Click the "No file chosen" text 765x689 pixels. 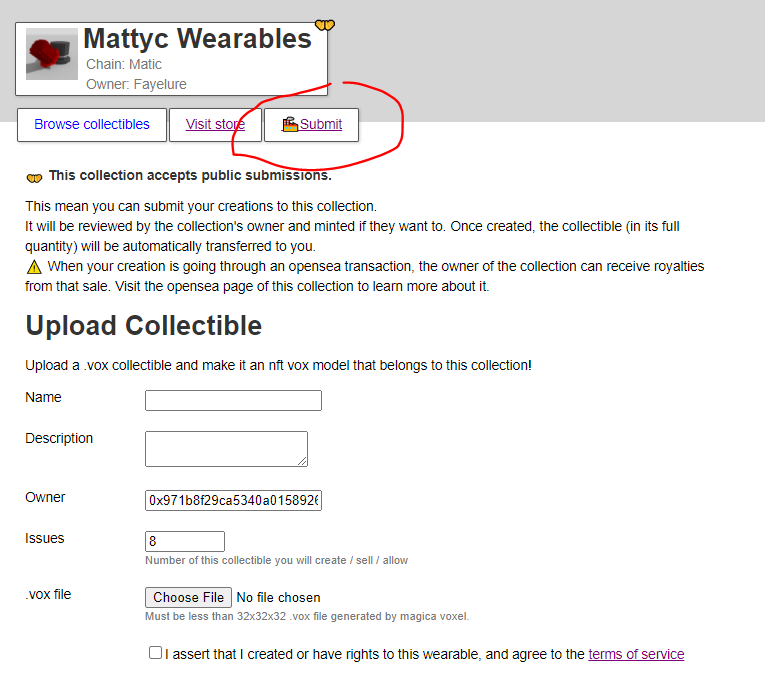coord(278,598)
